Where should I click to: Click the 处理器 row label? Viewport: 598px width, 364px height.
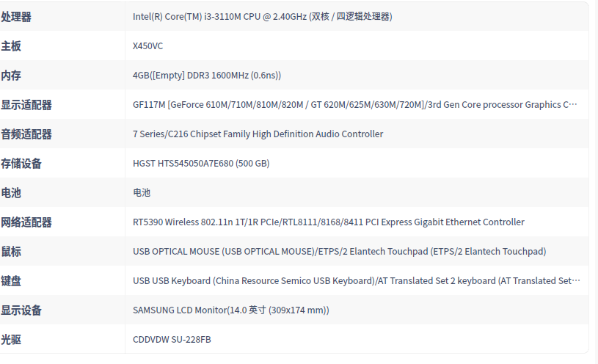pos(16,17)
